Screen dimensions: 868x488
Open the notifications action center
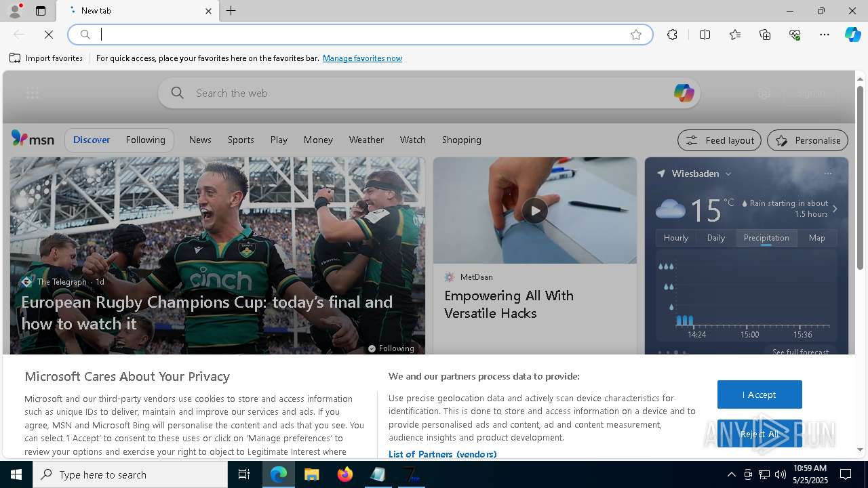click(846, 474)
